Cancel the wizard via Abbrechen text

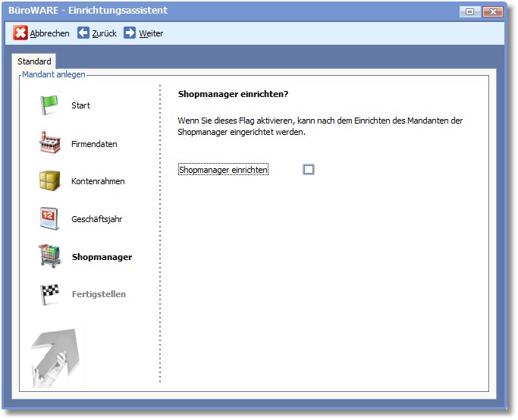[50, 33]
